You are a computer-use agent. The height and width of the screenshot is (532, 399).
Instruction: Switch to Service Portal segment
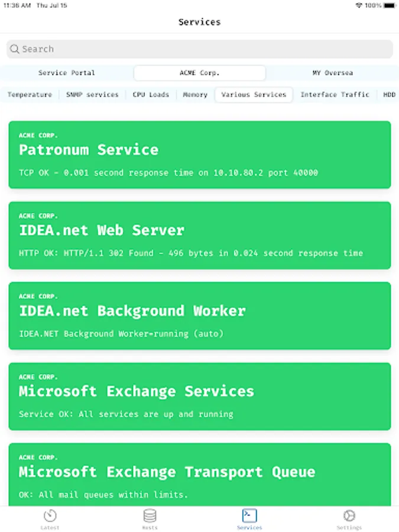click(x=66, y=73)
